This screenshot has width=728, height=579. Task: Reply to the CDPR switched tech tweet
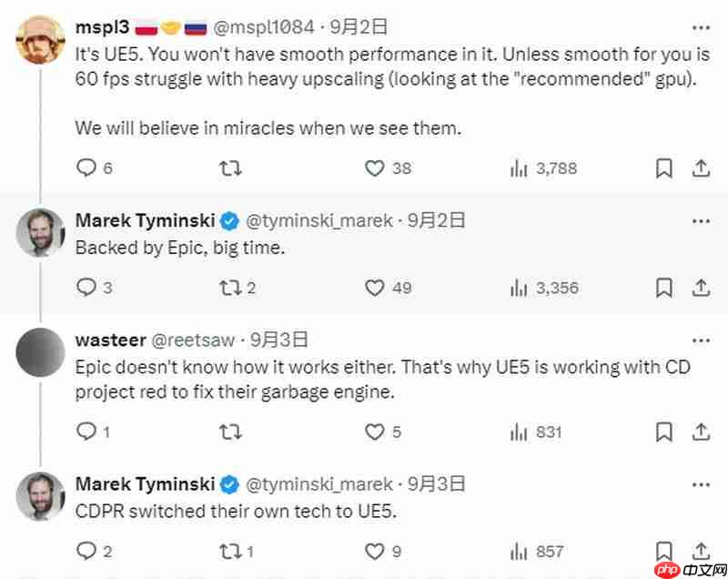tap(86, 551)
